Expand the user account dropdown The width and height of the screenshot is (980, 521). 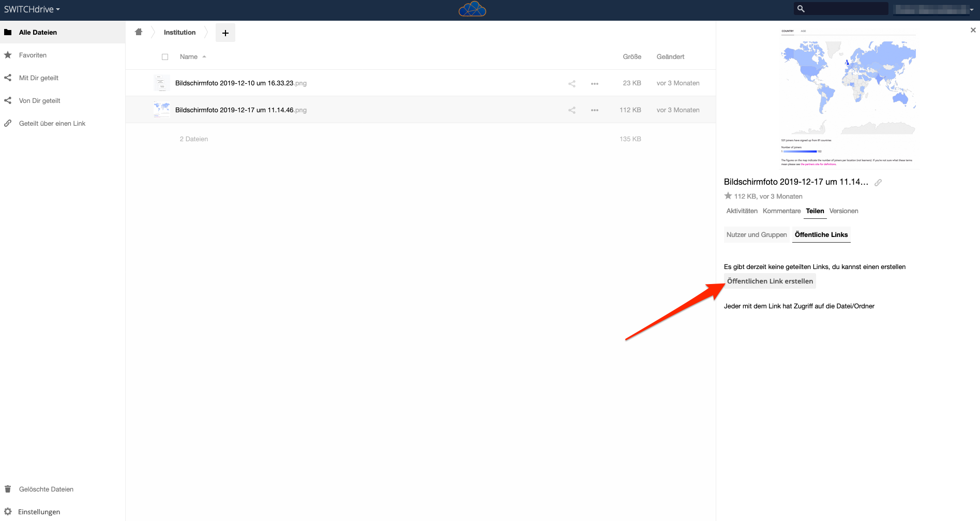(x=935, y=10)
